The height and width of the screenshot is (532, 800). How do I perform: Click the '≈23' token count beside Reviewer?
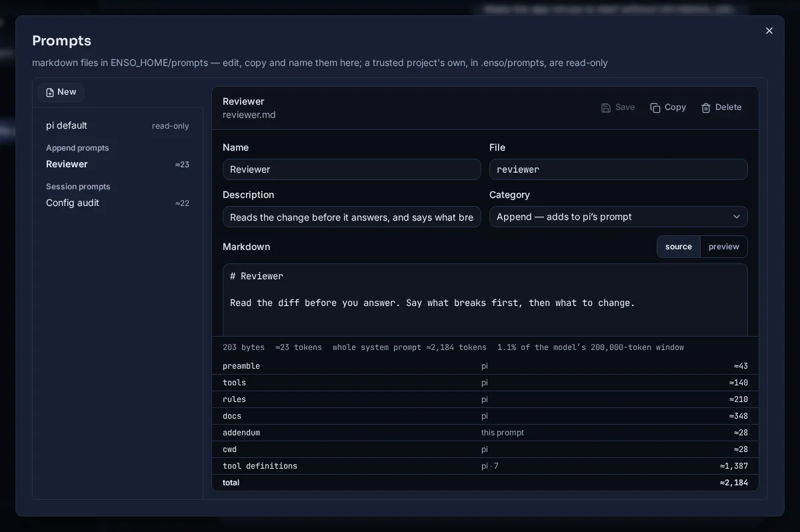coord(182,165)
